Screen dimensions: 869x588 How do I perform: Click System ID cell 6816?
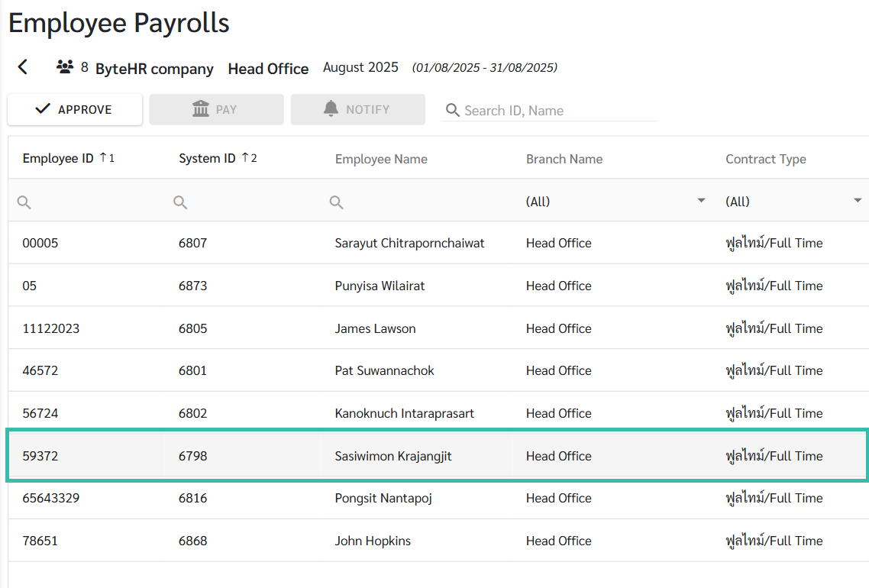coord(193,498)
